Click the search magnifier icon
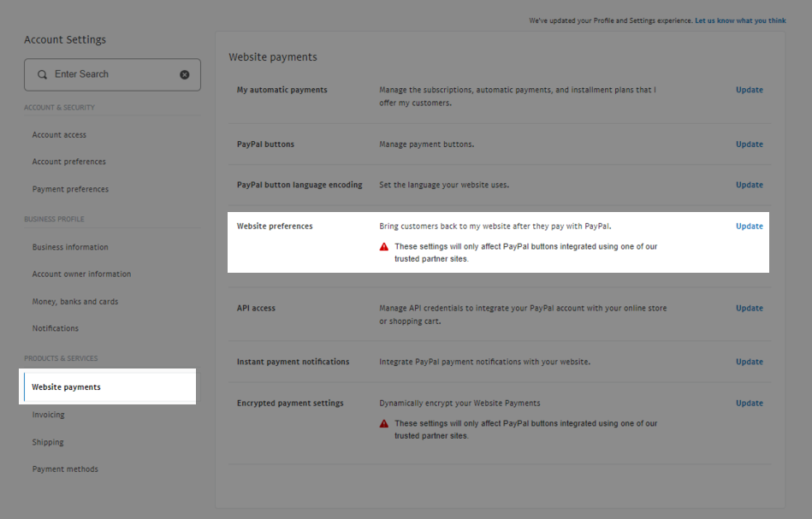812x519 pixels. pyautogui.click(x=42, y=74)
